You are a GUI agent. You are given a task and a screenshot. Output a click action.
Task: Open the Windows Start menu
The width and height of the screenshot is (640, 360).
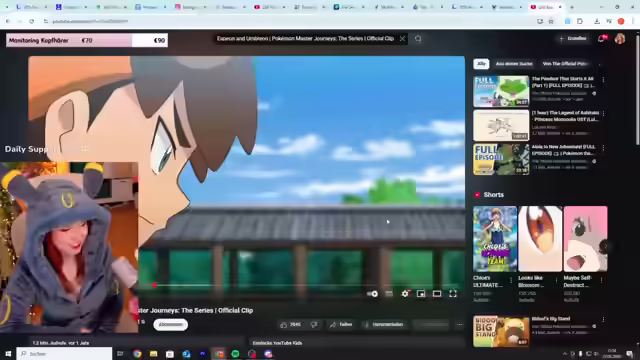[x=8, y=354]
